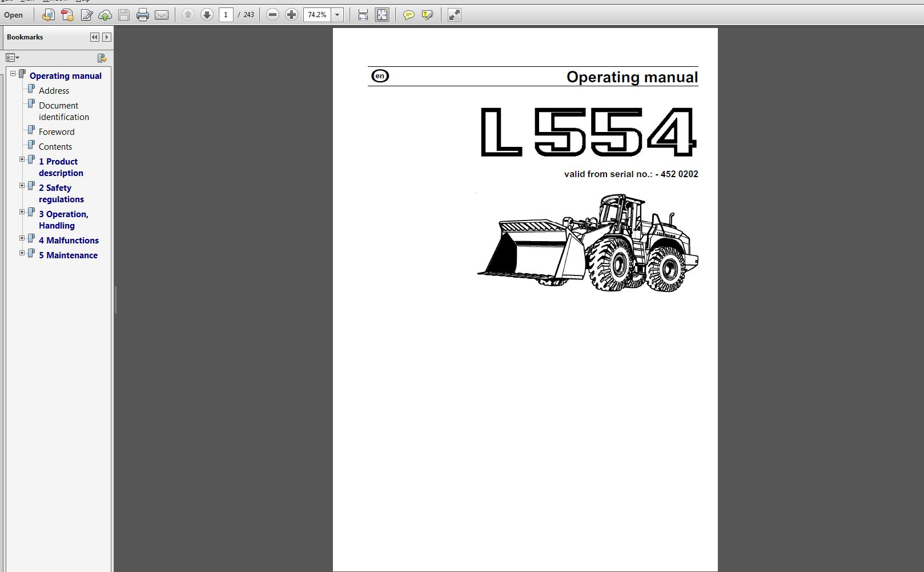Click the Bookmarks panel right arrow button
The image size is (924, 572).
[107, 37]
